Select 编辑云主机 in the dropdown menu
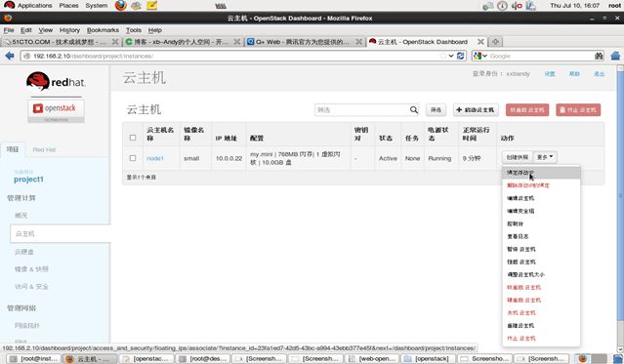The image size is (624, 364). pyautogui.click(x=541, y=198)
